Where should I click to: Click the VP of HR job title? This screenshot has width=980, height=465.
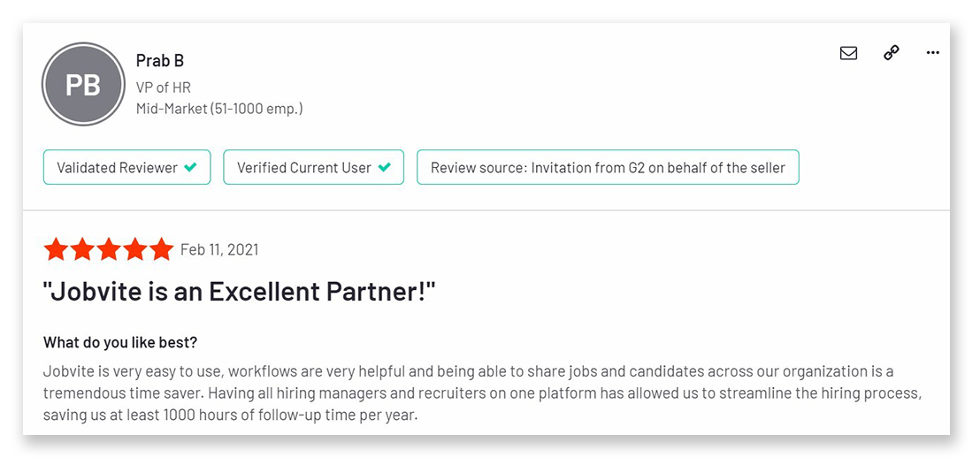click(x=163, y=88)
